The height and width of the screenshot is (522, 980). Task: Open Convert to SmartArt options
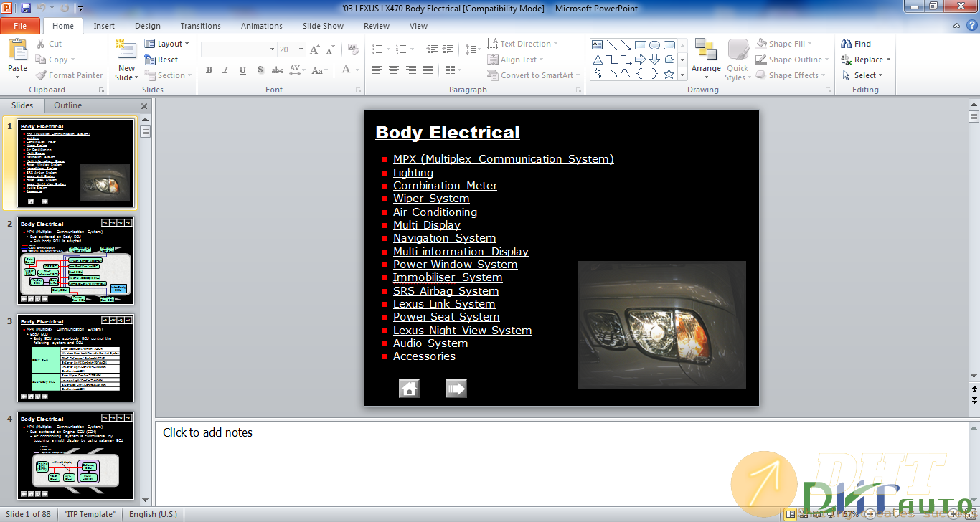click(533, 75)
